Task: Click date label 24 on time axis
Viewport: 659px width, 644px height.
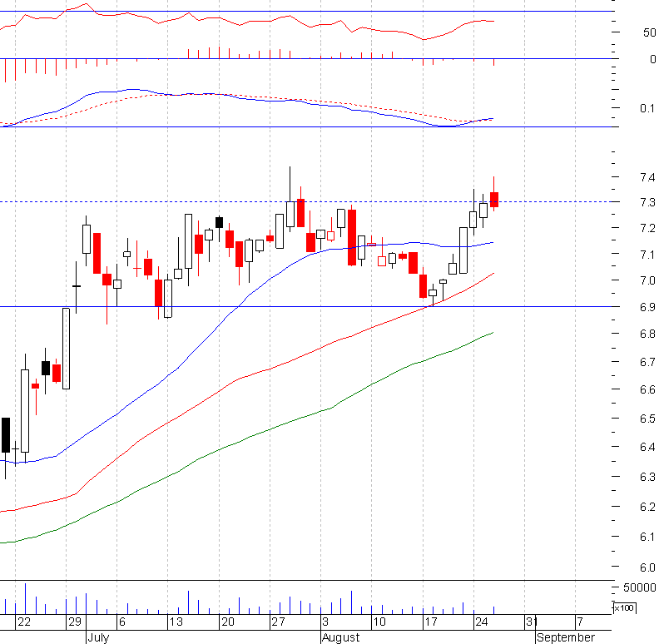Action: click(482, 622)
